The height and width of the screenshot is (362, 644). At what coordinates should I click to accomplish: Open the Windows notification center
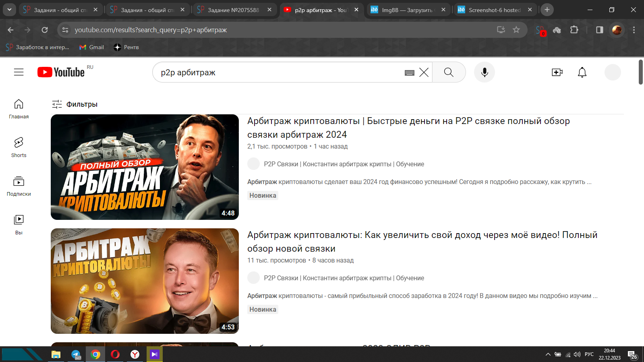click(632, 355)
